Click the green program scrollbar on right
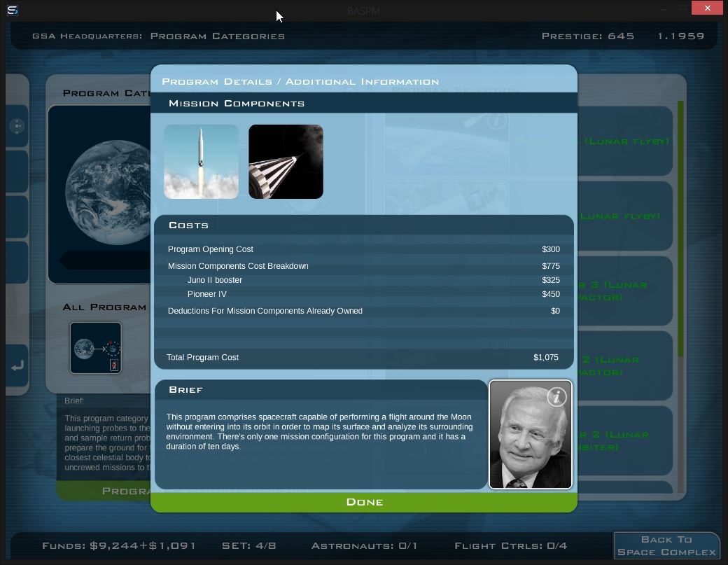Screen dimensions: 728x565 (680, 229)
